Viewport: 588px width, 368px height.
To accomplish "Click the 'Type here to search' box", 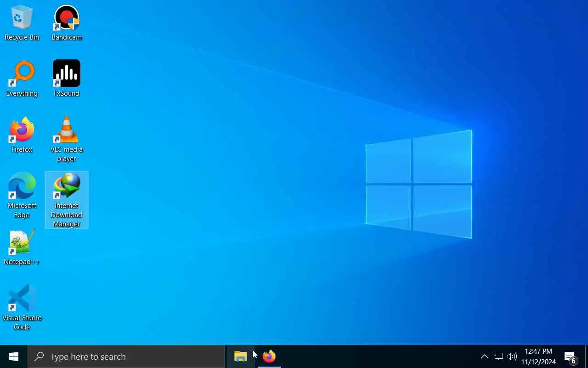I will [126, 356].
